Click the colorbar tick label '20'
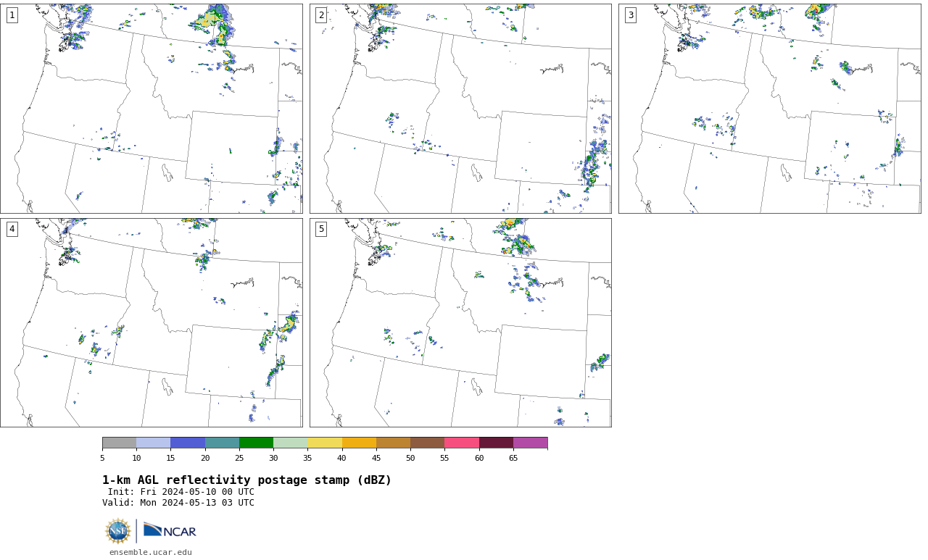 [x=205, y=458]
